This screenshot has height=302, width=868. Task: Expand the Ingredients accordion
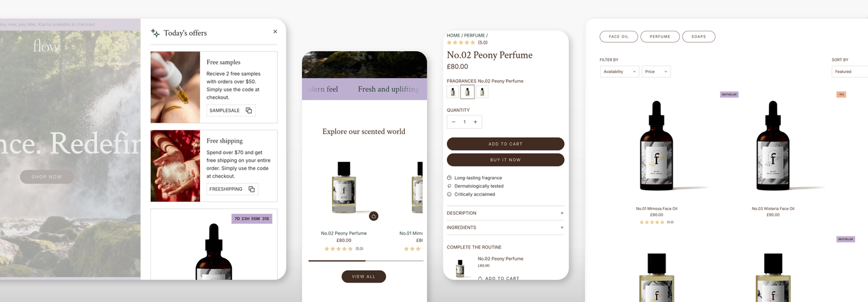[x=505, y=227]
